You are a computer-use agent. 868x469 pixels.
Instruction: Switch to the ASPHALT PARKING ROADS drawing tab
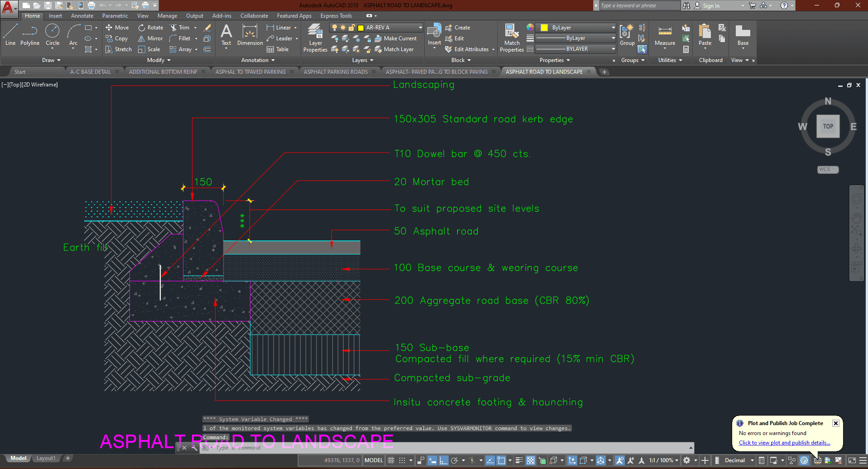pyautogui.click(x=336, y=72)
